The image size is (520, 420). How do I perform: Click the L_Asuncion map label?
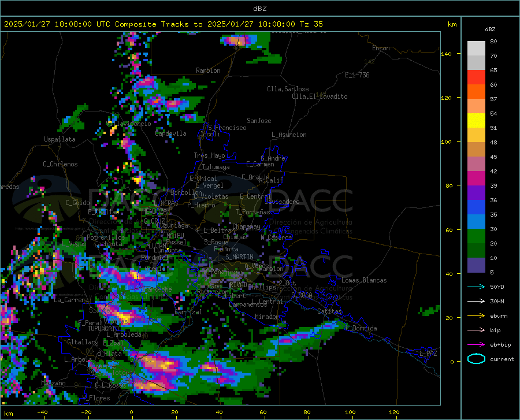click(x=289, y=135)
